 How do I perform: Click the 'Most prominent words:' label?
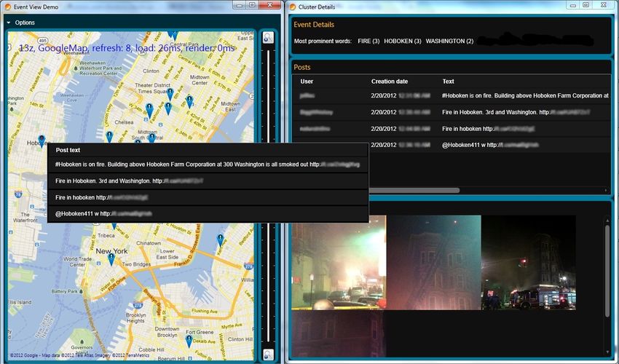tap(323, 41)
